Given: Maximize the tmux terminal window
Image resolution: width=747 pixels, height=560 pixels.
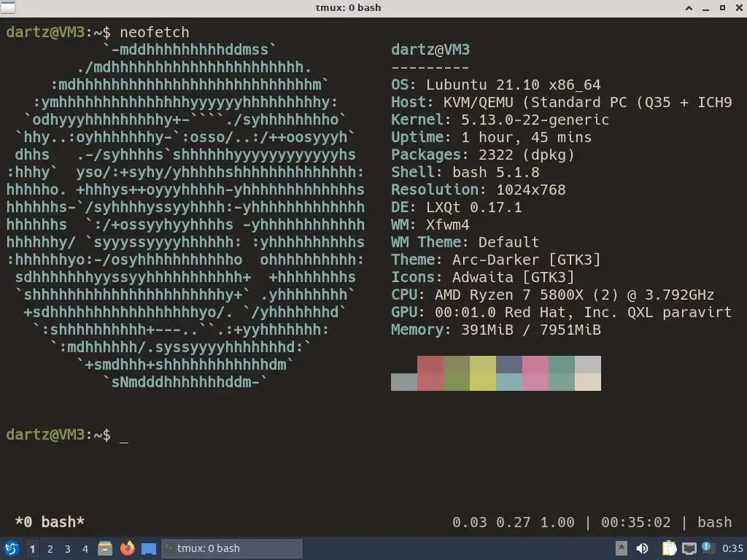Looking at the screenshot, I should (722, 7).
